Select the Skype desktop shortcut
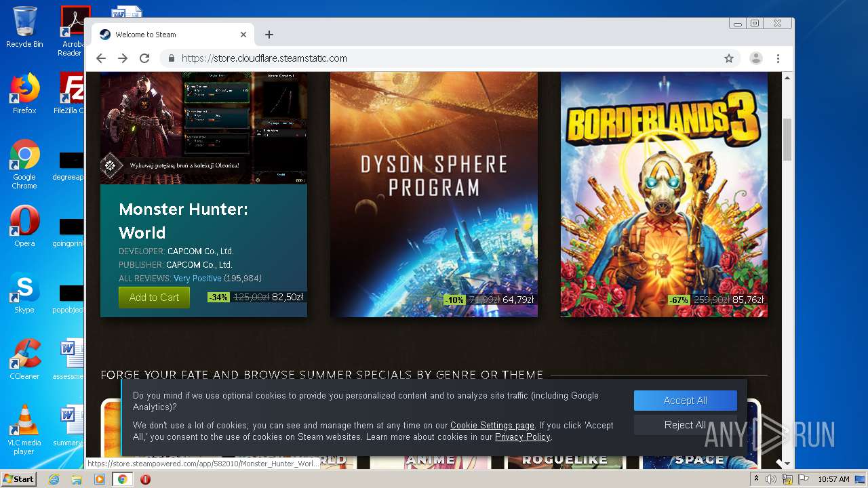This screenshot has width=868, height=488. pyautogui.click(x=24, y=293)
